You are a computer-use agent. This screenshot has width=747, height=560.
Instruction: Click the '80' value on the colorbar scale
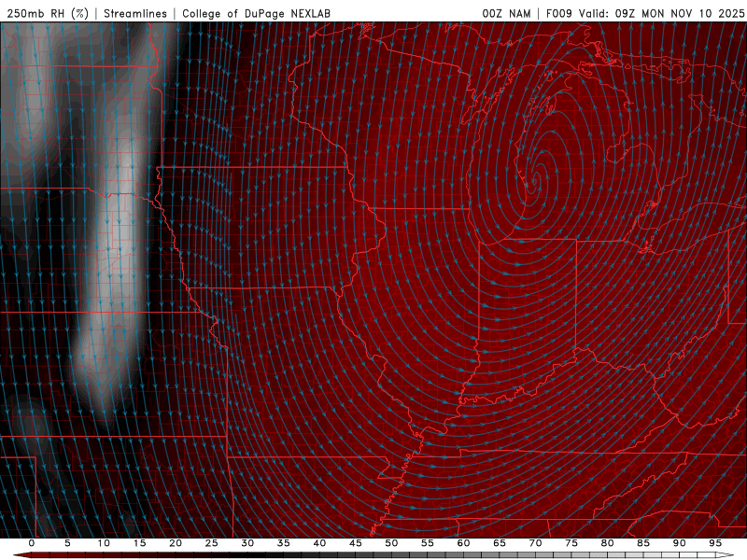[608, 543]
